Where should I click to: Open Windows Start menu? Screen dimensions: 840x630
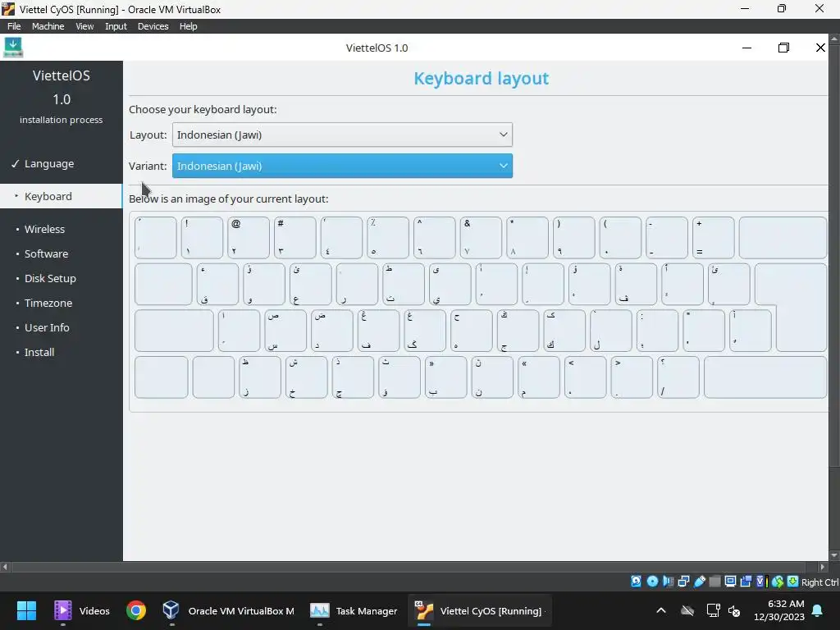[x=26, y=610]
